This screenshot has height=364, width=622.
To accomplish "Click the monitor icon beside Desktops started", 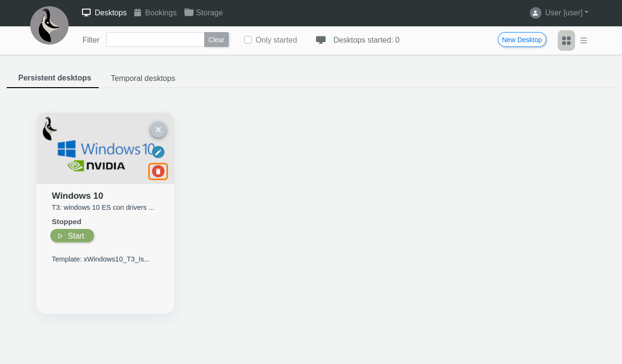I will coord(321,40).
